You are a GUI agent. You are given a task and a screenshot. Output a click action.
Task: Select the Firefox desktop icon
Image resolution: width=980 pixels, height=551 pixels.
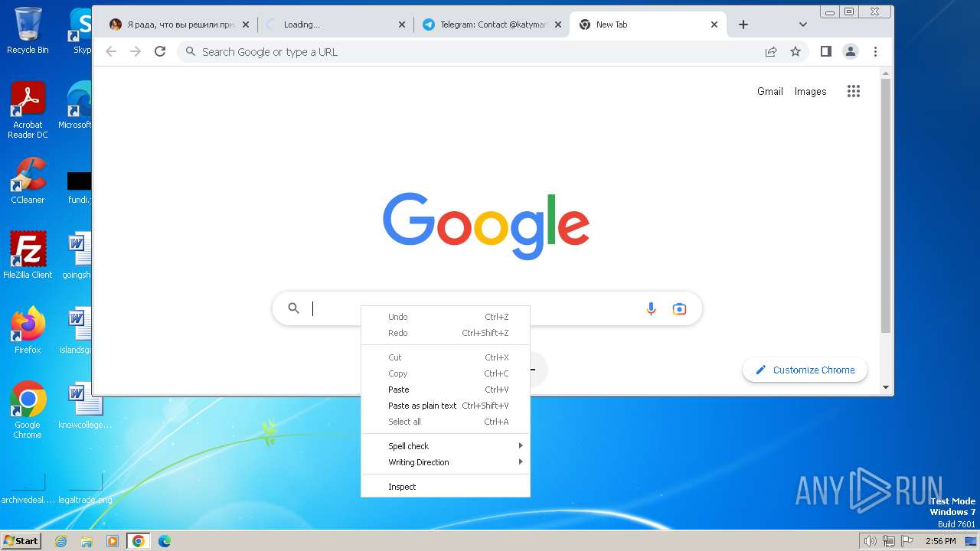(28, 330)
